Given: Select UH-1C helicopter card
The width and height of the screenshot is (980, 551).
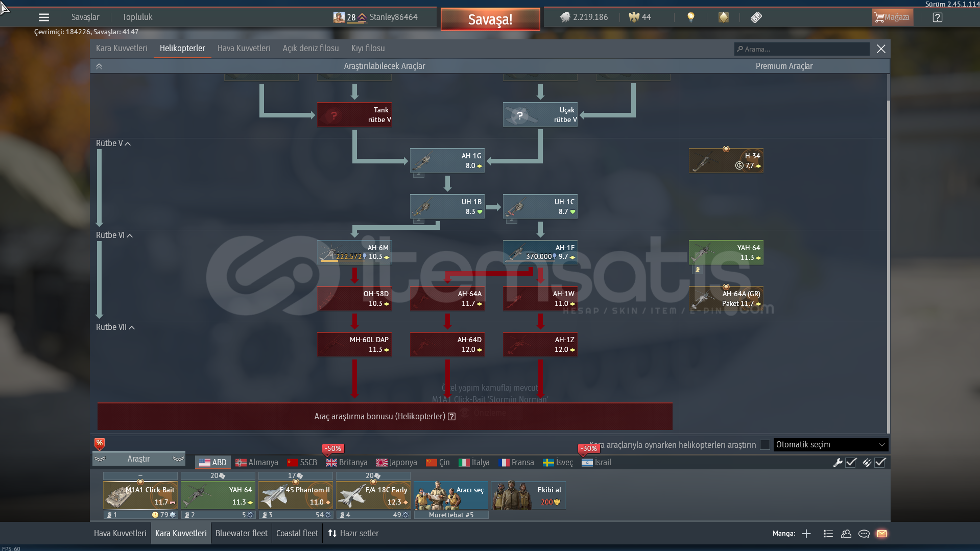Looking at the screenshot, I should (x=540, y=207).
